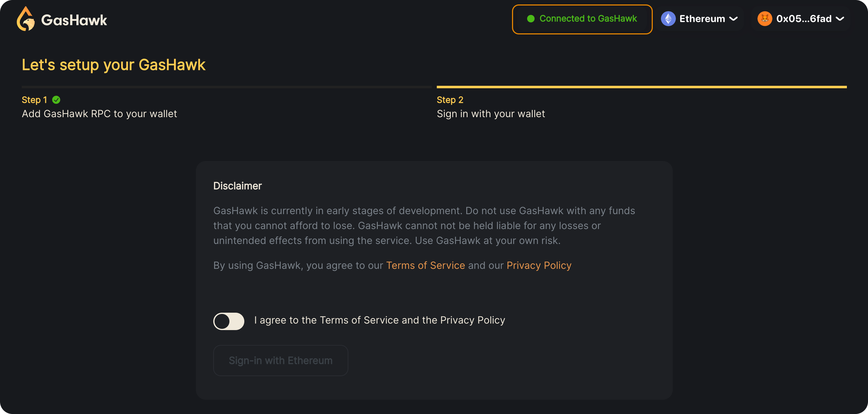Click the Connected to GasHawk status button

click(582, 19)
